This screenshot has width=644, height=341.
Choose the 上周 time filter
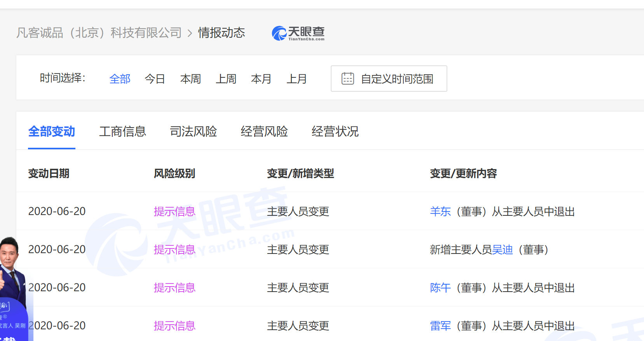point(226,79)
